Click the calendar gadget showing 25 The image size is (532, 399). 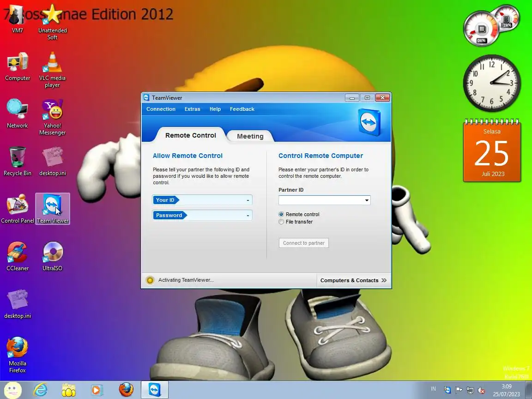click(x=492, y=150)
